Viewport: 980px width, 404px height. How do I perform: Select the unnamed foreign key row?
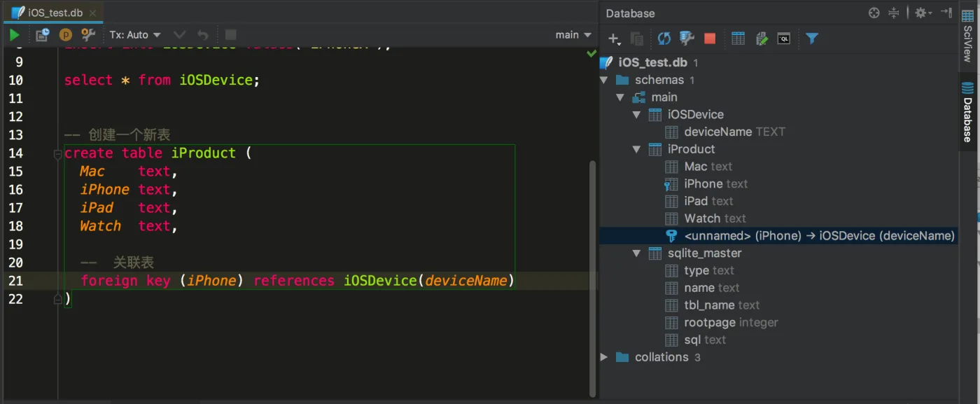point(779,236)
